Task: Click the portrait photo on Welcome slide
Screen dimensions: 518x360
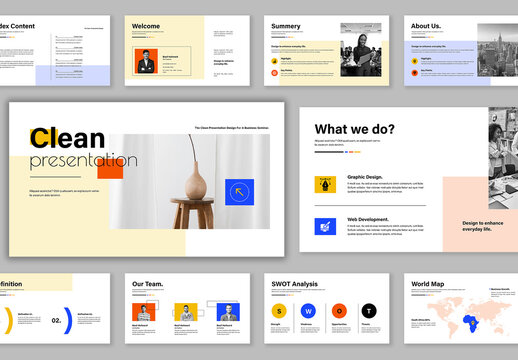Action: click(x=146, y=61)
